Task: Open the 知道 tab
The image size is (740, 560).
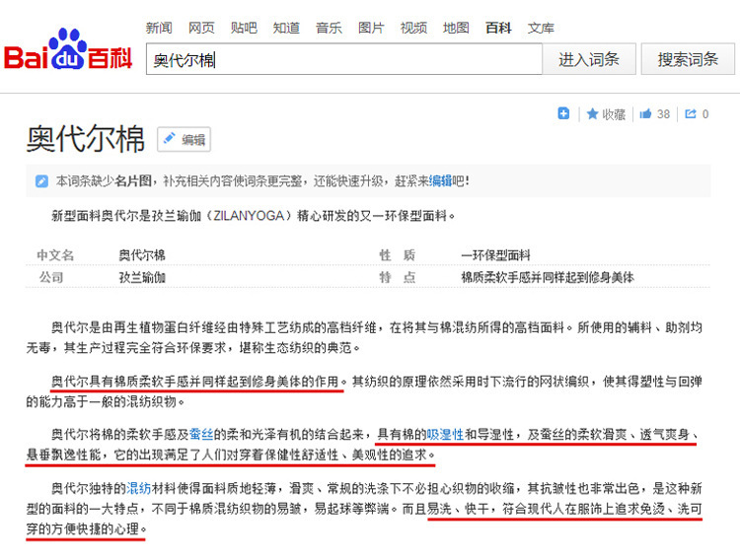Action: [286, 28]
